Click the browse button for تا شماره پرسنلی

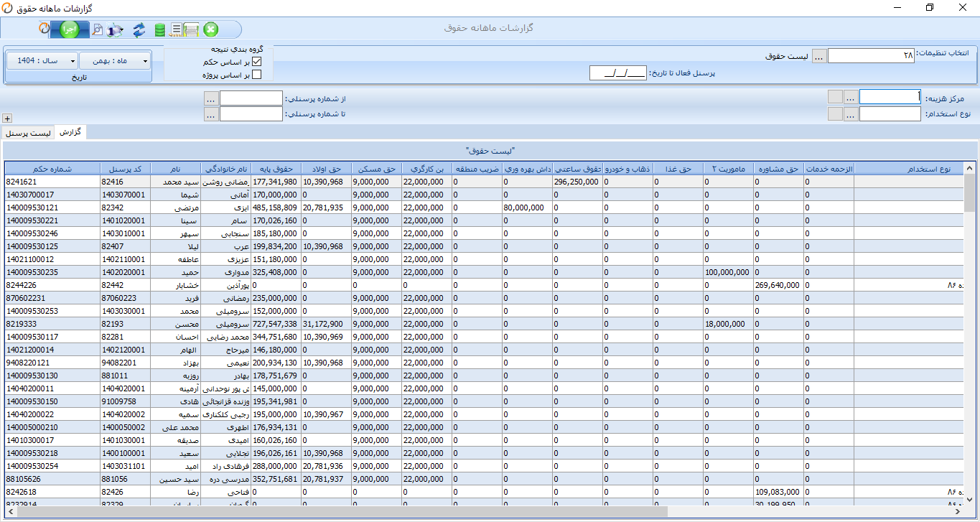211,114
